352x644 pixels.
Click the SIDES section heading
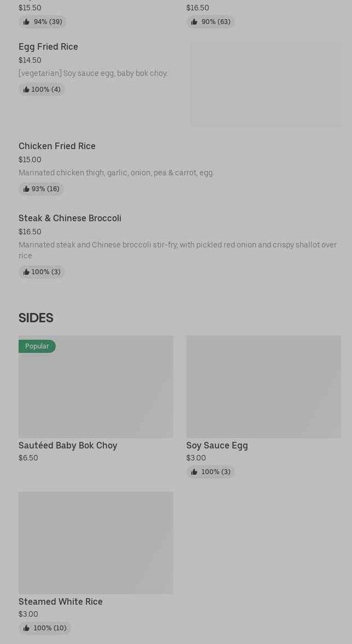tap(36, 318)
